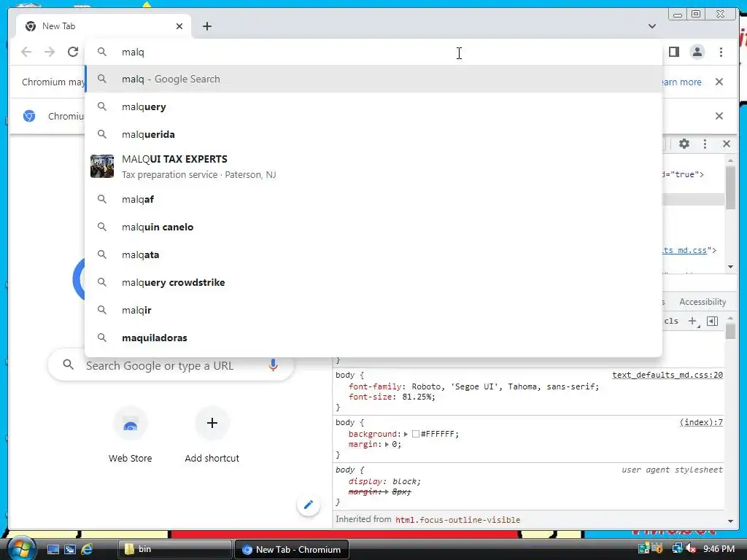747x560 pixels.
Task: Choose the 'malqaf' suggestion
Action: (373, 199)
